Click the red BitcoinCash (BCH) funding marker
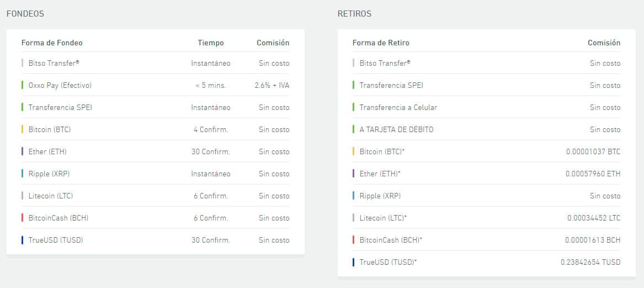The image size is (644, 288). click(x=23, y=218)
